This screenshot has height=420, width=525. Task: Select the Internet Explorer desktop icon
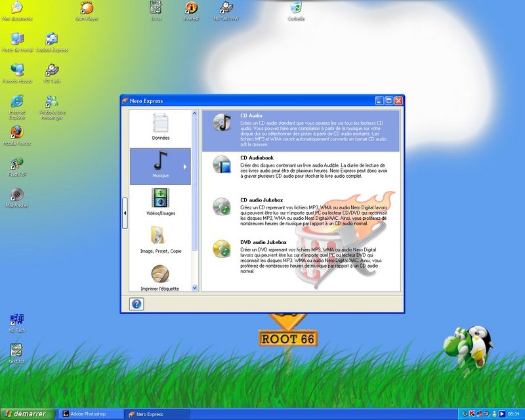click(x=17, y=107)
